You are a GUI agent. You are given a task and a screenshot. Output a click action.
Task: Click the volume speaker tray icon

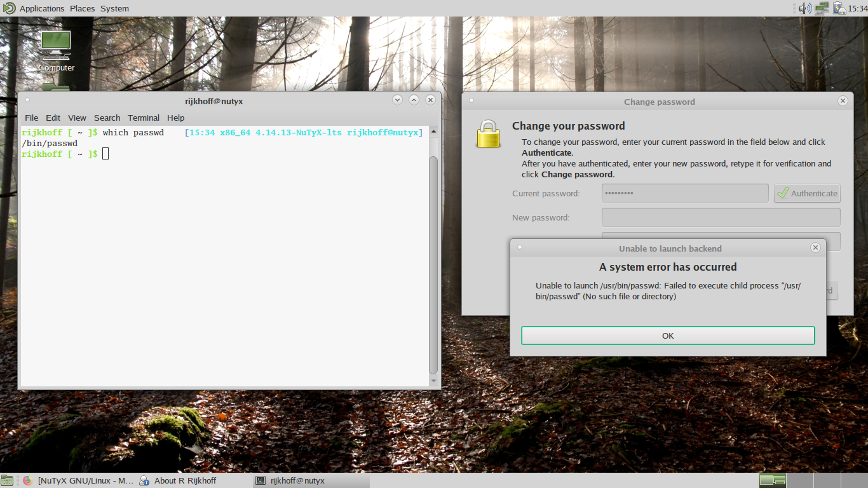[x=805, y=8]
